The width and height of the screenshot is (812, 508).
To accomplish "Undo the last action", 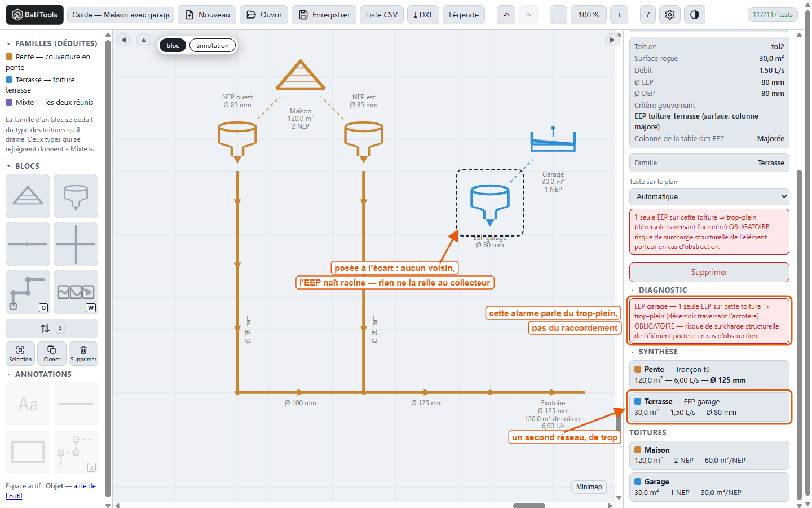I will (506, 15).
